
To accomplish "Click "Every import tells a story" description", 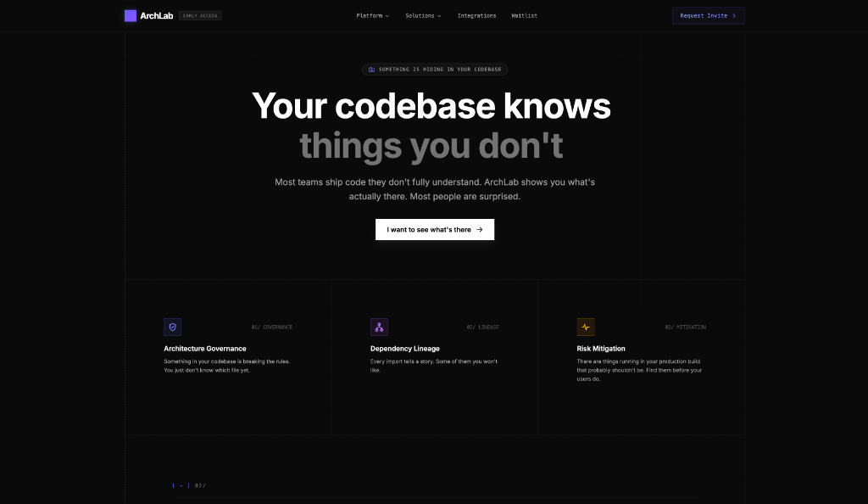I will coord(434,366).
